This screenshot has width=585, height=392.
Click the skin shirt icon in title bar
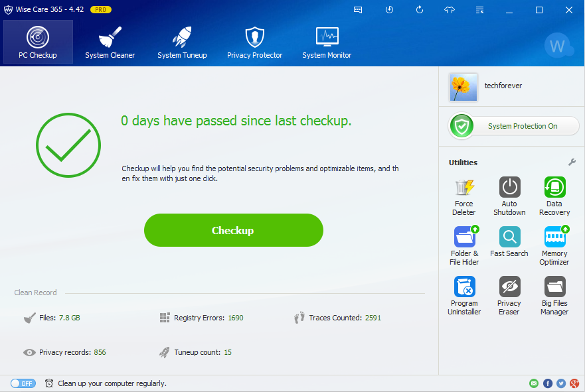449,10
